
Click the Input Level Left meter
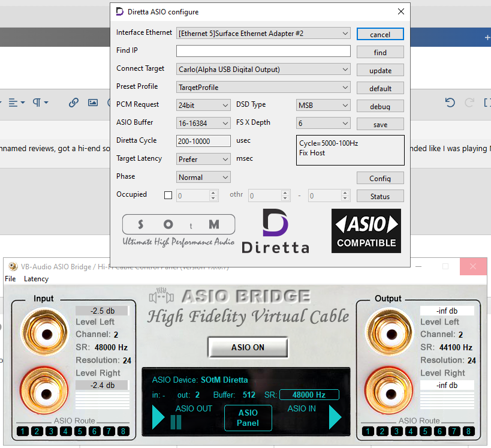tap(102, 311)
